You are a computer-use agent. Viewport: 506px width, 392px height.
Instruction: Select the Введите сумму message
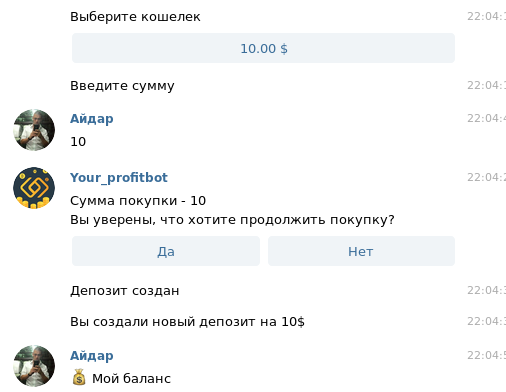pos(122,86)
